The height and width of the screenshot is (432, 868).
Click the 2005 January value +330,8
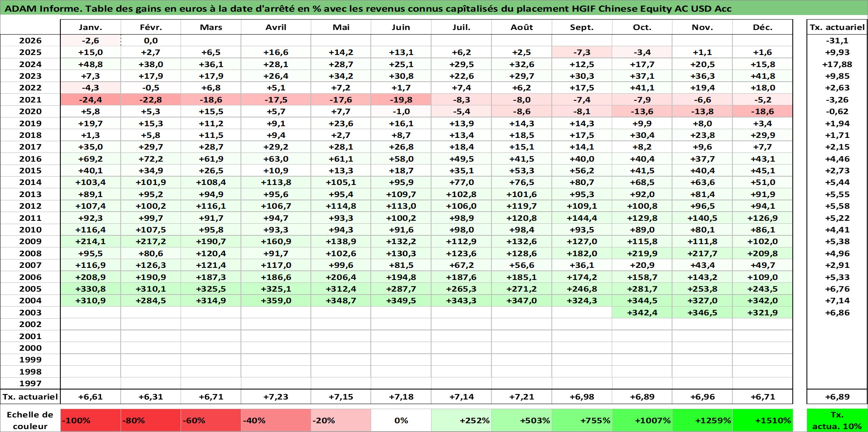[x=90, y=289]
